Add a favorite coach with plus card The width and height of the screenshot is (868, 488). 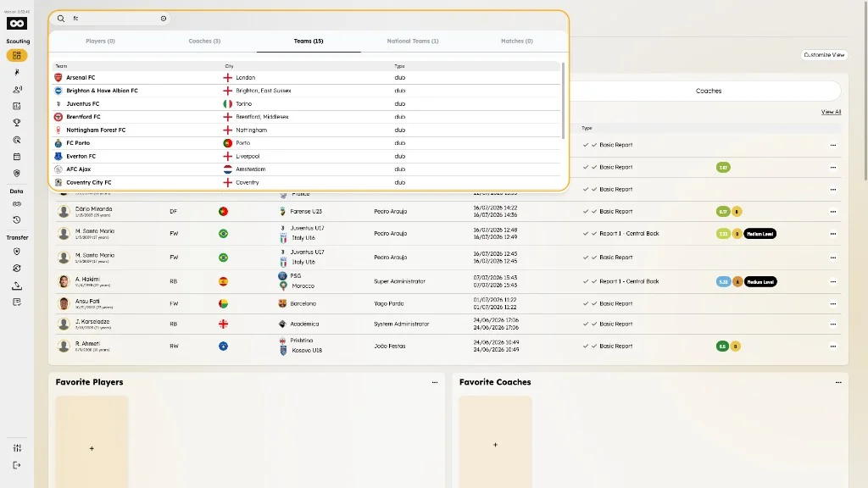pos(495,442)
